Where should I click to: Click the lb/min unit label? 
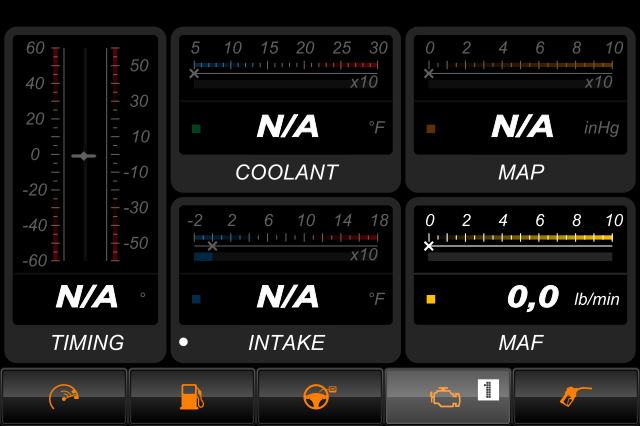tap(597, 300)
